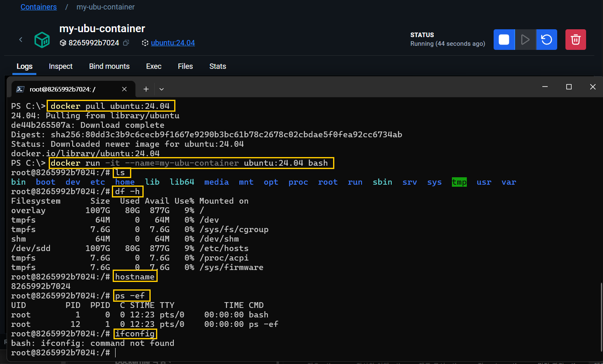Screen dimensions: 603x364
Task: Click the ubuntu image icon beside the link
Action: [x=145, y=43]
